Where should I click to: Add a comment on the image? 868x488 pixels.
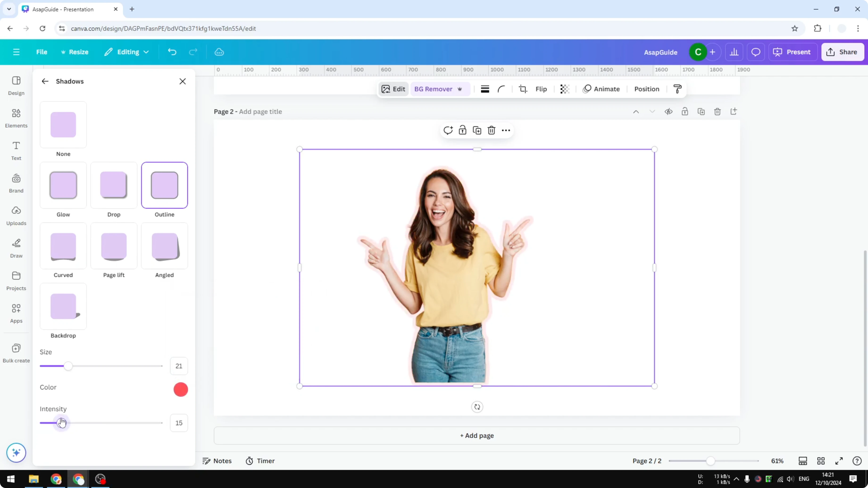point(448,130)
